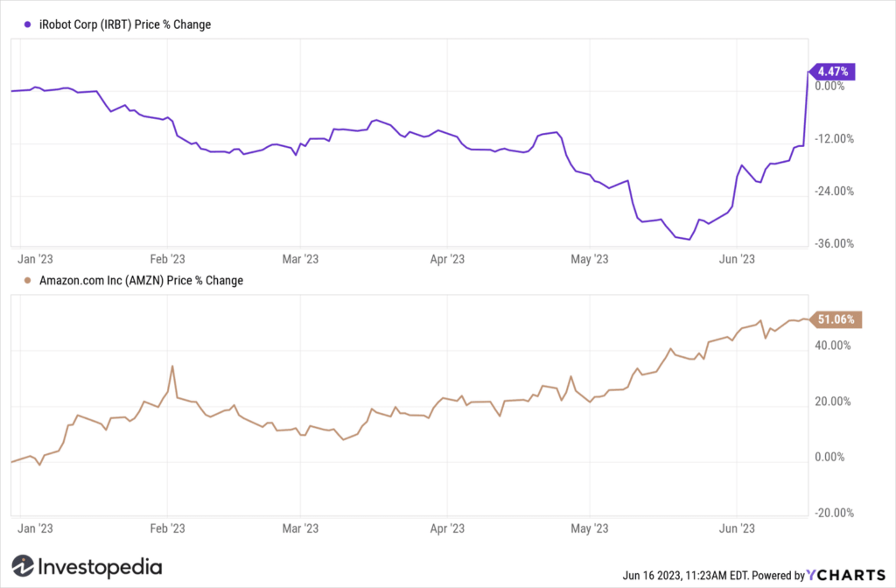The height and width of the screenshot is (588, 896).
Task: Click Feb '23 on the top chart axis
Action: (x=167, y=259)
